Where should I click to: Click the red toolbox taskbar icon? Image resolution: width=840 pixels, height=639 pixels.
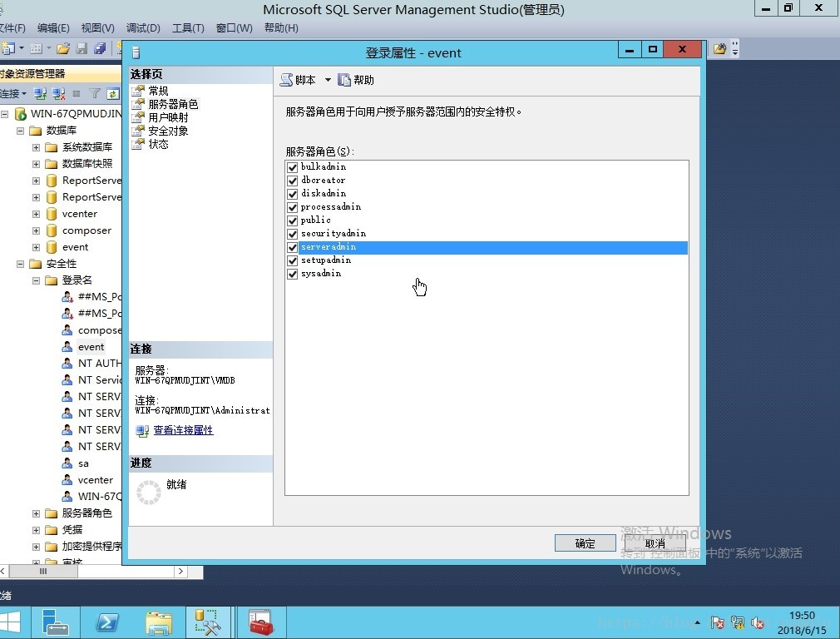(x=261, y=623)
